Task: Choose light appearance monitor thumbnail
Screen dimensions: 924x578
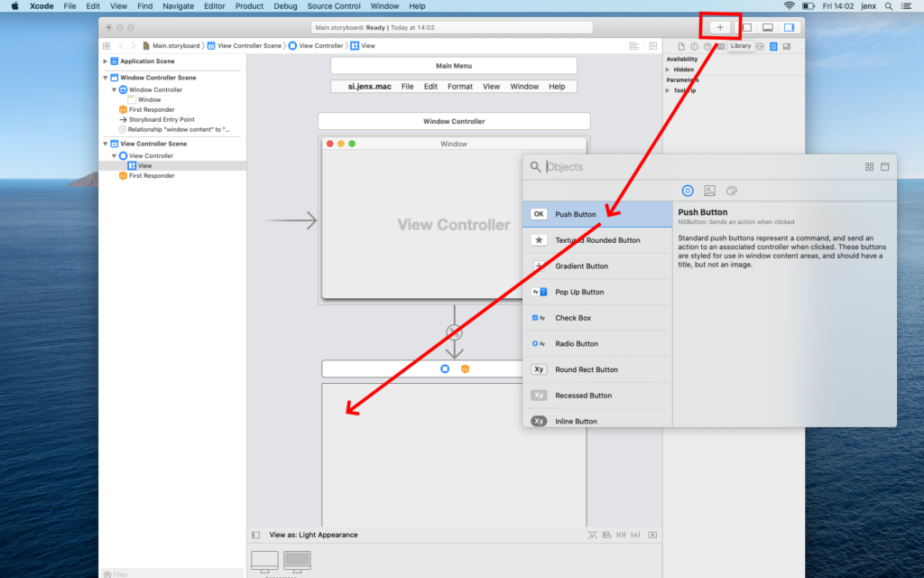Action: (x=264, y=562)
